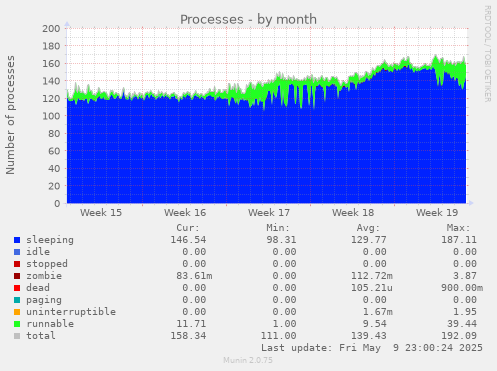Click the 'stopped' legend label
Screen dimensions: 497x371
(47, 264)
